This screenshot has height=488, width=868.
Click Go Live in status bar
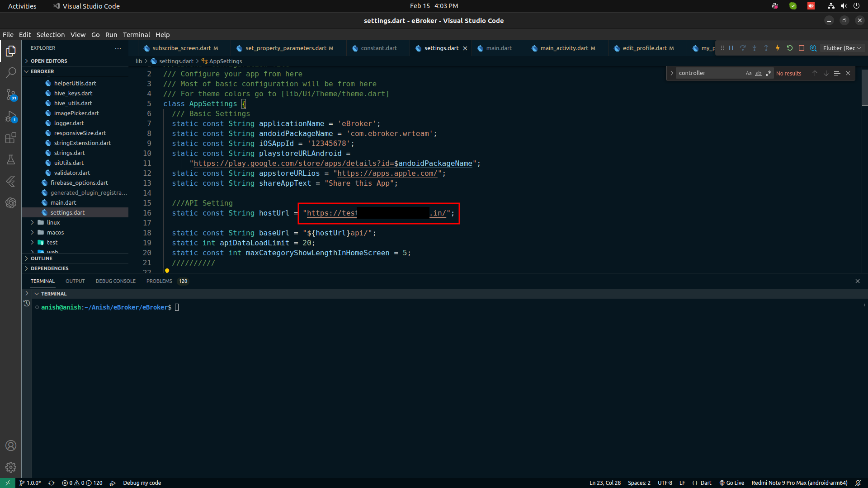pos(731,483)
